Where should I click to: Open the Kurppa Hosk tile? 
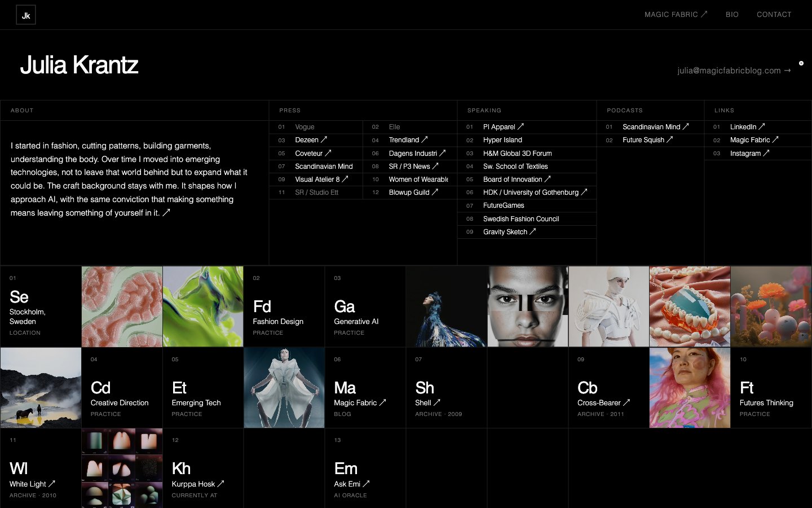[203, 468]
